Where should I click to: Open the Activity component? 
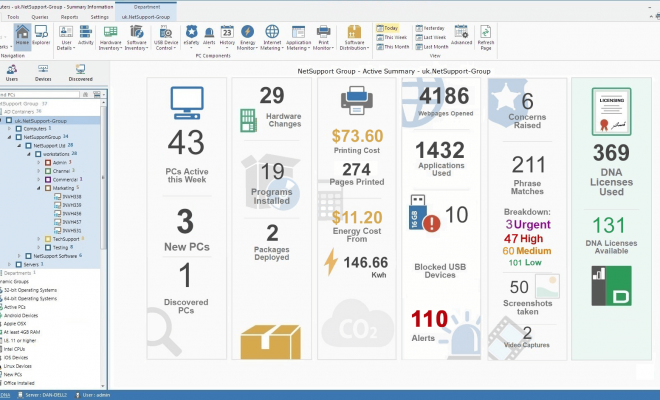click(85, 35)
